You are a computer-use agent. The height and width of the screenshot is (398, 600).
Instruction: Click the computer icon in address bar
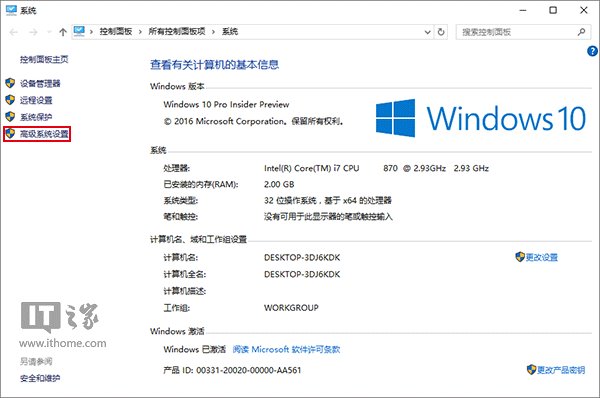[x=79, y=31]
